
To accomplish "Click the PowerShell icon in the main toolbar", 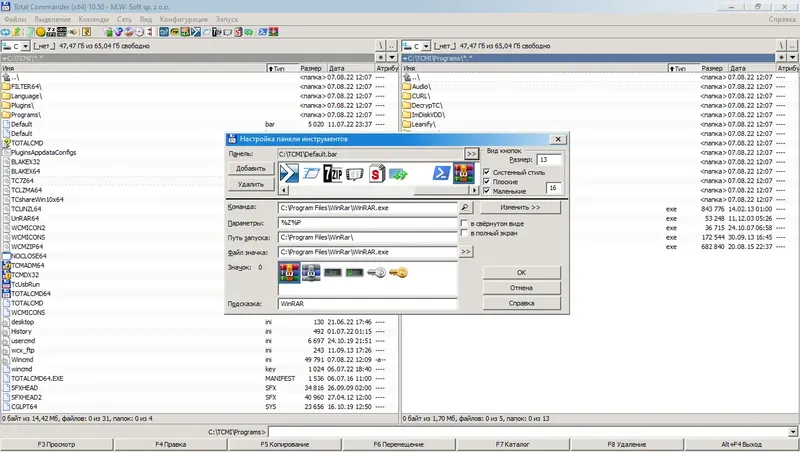I will coord(263,32).
